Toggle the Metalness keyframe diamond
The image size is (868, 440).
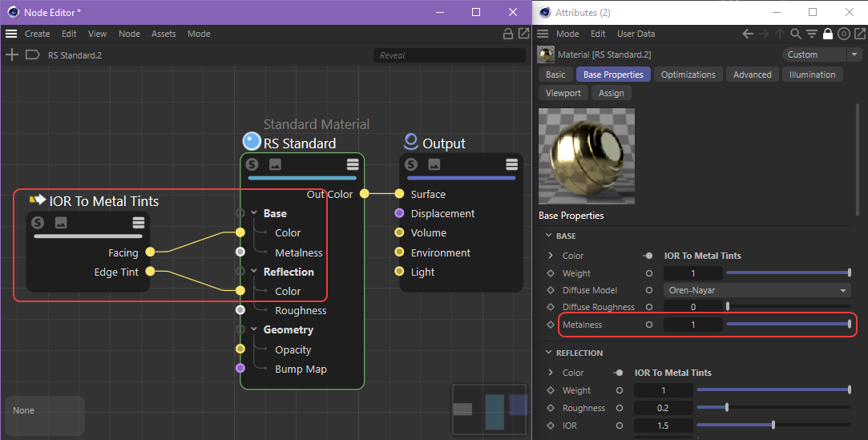pyautogui.click(x=551, y=325)
